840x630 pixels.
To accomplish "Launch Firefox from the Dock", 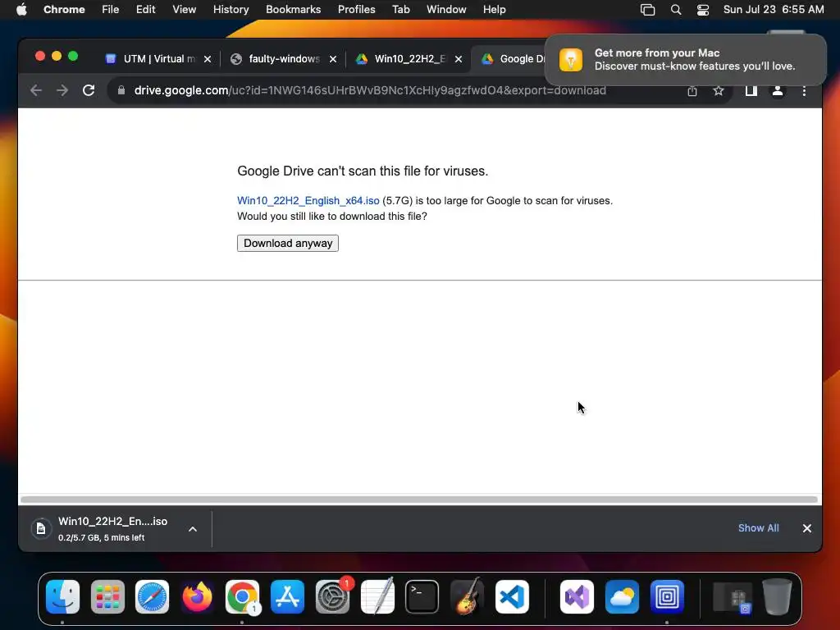I will coord(197,597).
